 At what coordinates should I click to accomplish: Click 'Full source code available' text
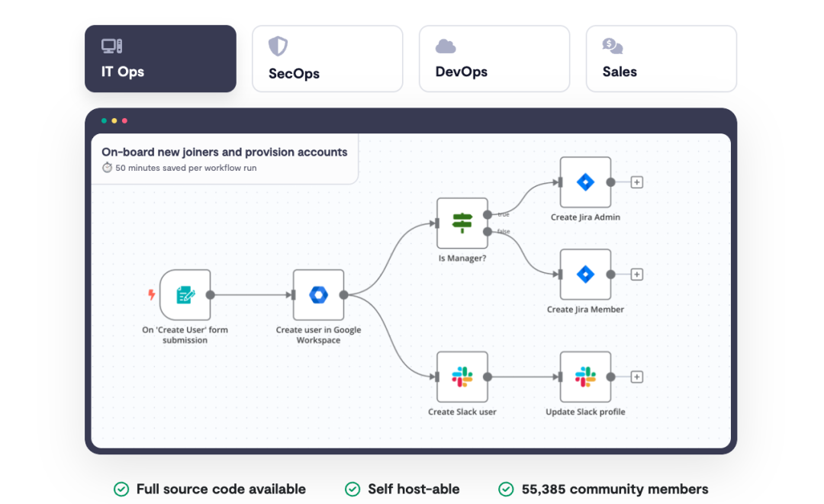(220, 490)
